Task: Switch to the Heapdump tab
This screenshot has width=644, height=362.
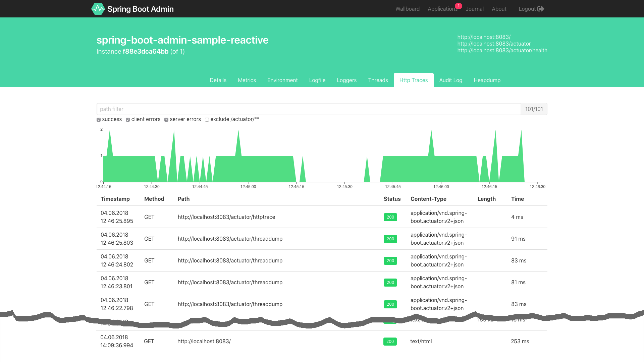Action: pyautogui.click(x=487, y=80)
